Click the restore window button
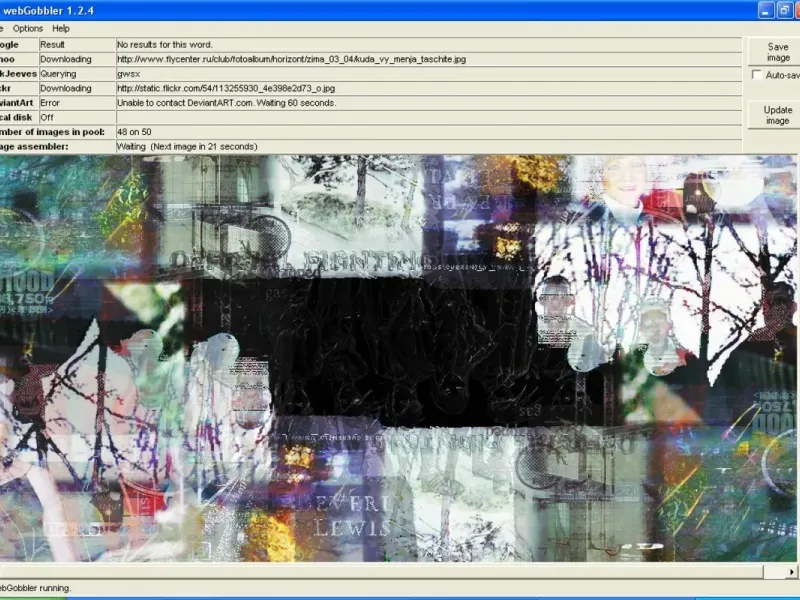Image resolution: width=800 pixels, height=600 pixels. pyautogui.click(x=785, y=10)
